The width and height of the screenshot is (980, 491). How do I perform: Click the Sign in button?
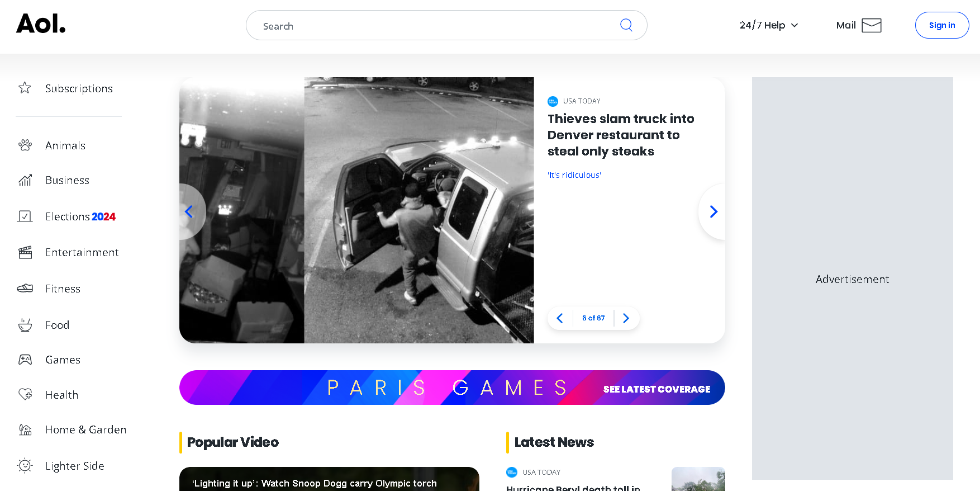click(941, 25)
